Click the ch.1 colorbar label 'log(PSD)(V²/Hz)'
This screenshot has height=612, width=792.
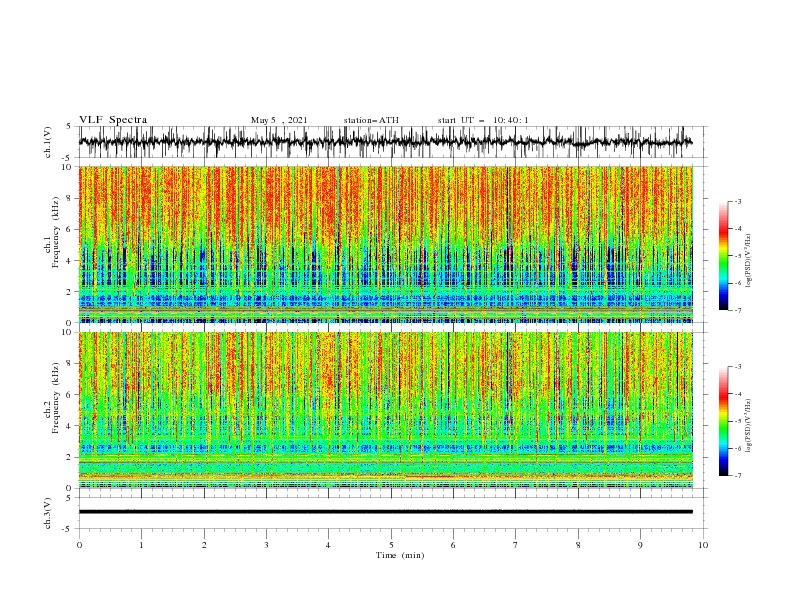(x=748, y=261)
